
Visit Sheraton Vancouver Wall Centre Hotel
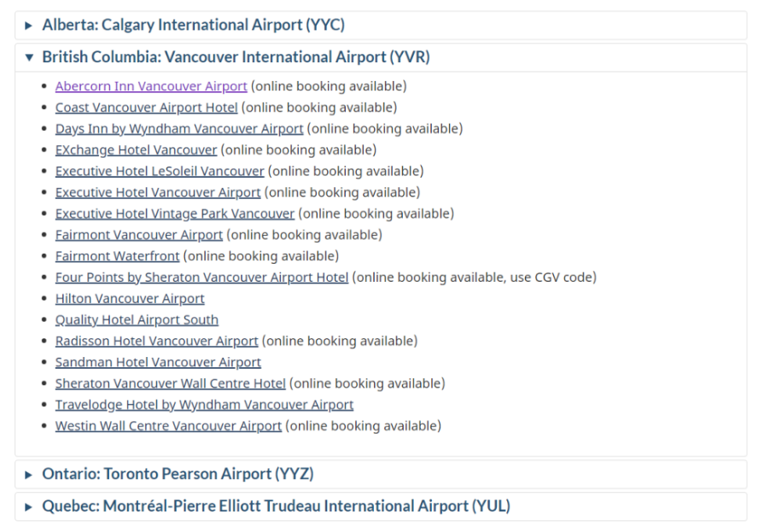(x=170, y=383)
